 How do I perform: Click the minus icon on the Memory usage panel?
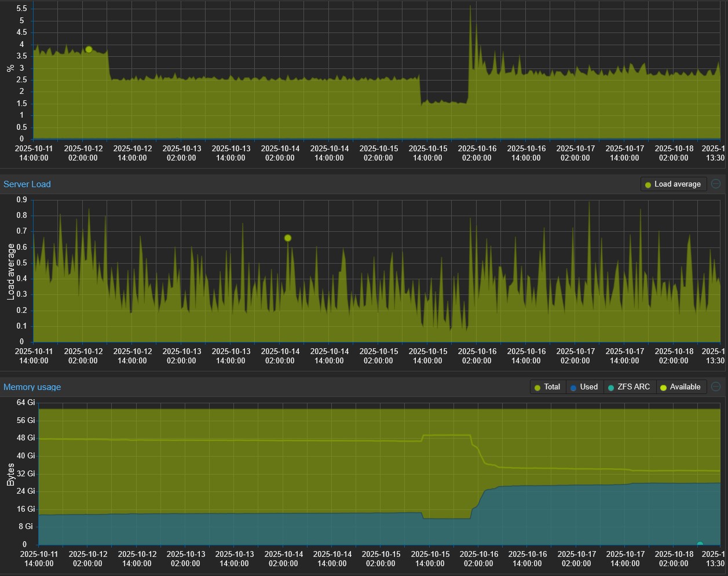click(x=716, y=386)
